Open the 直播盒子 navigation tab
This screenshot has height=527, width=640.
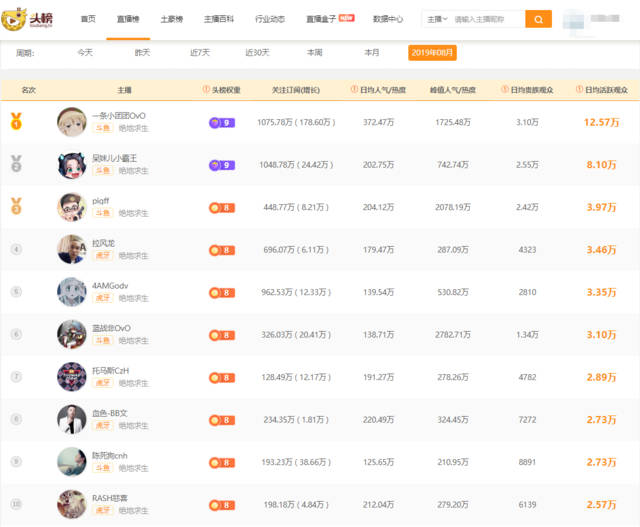(x=321, y=19)
